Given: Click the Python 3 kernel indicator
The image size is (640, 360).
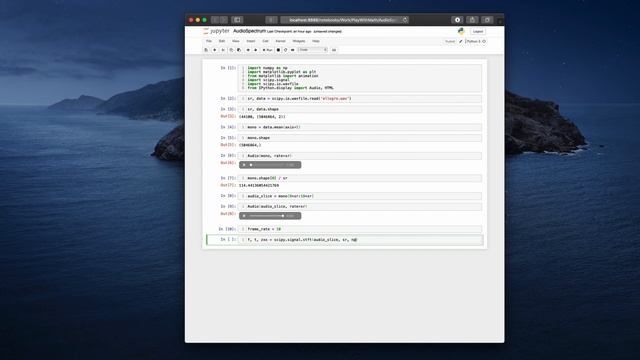Looking at the screenshot, I should (x=476, y=41).
